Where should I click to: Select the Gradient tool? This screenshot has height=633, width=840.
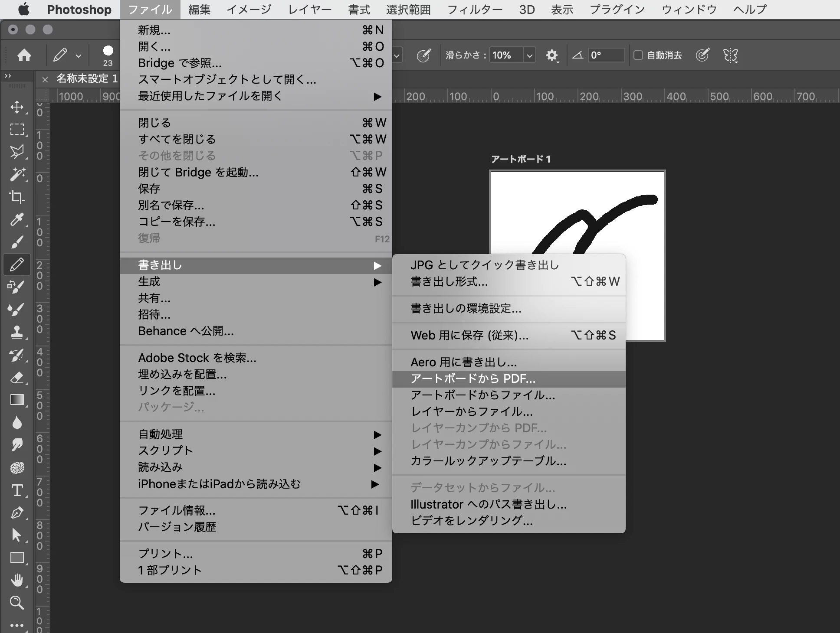pos(16,400)
